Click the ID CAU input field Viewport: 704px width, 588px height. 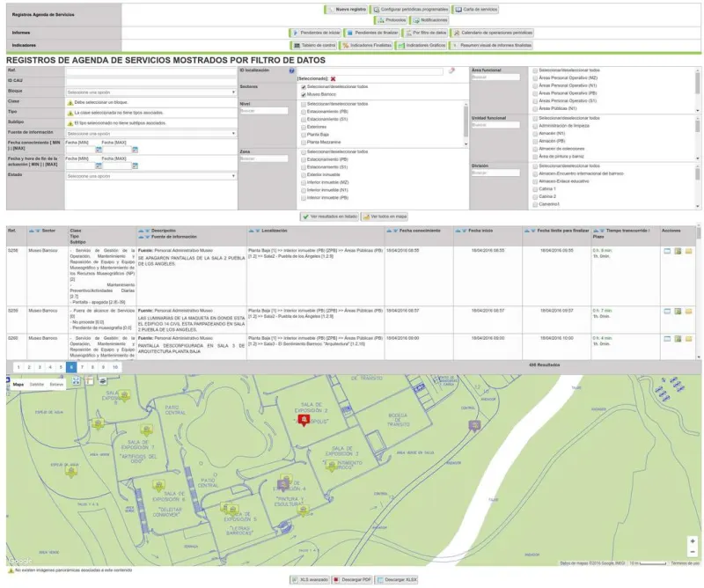(150, 81)
